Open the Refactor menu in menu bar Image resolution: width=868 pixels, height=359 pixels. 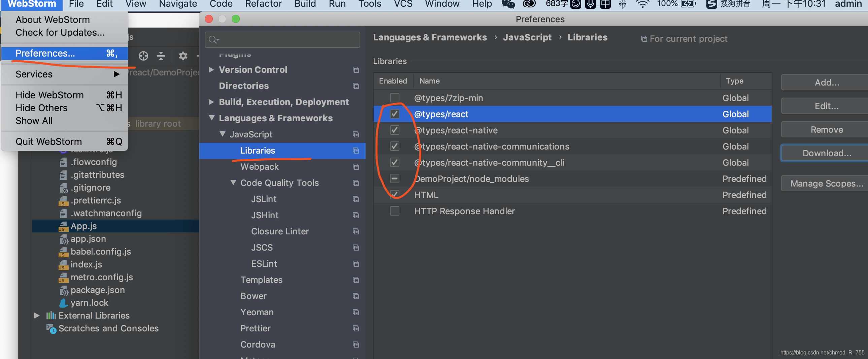pos(264,4)
